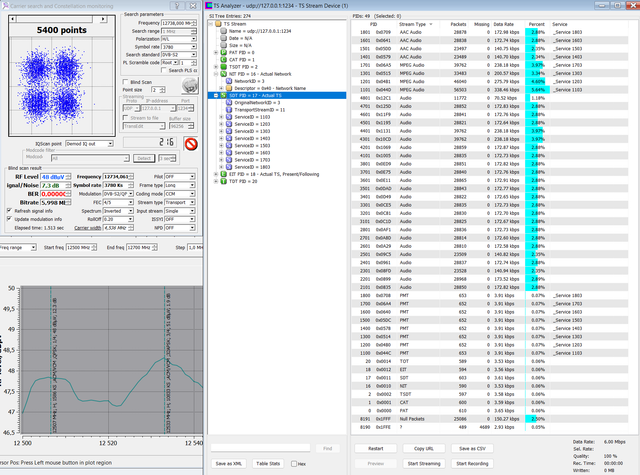Image resolution: width=640 pixels, height=475 pixels.
Task: Open the FEC dropdown
Action: tap(131, 202)
